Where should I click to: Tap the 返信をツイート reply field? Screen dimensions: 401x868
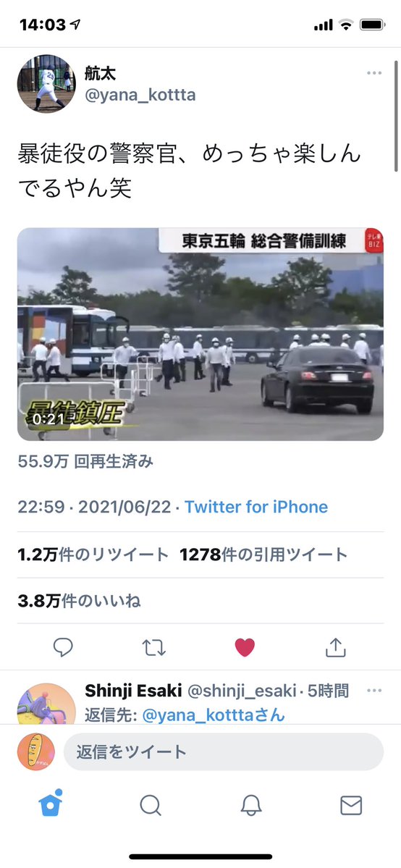coord(224,751)
